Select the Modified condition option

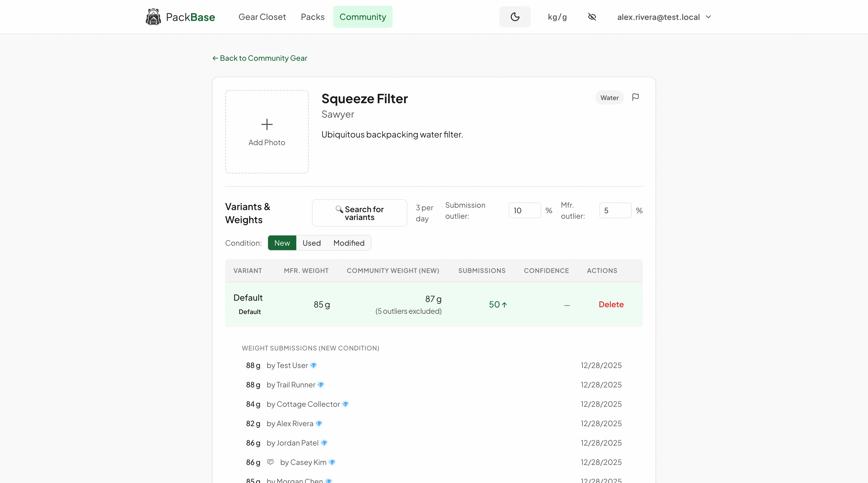pos(349,243)
